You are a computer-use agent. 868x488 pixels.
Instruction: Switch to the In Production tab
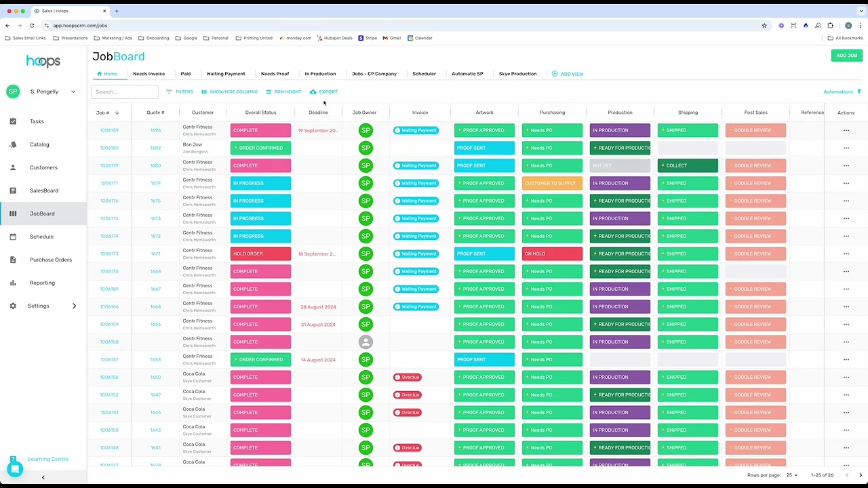320,74
